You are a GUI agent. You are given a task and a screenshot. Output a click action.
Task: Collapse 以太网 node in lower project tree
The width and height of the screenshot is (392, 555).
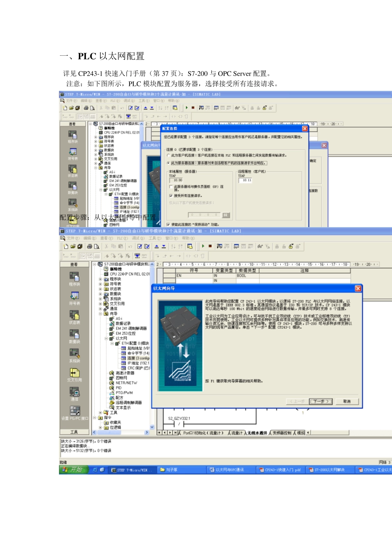pos(106,339)
